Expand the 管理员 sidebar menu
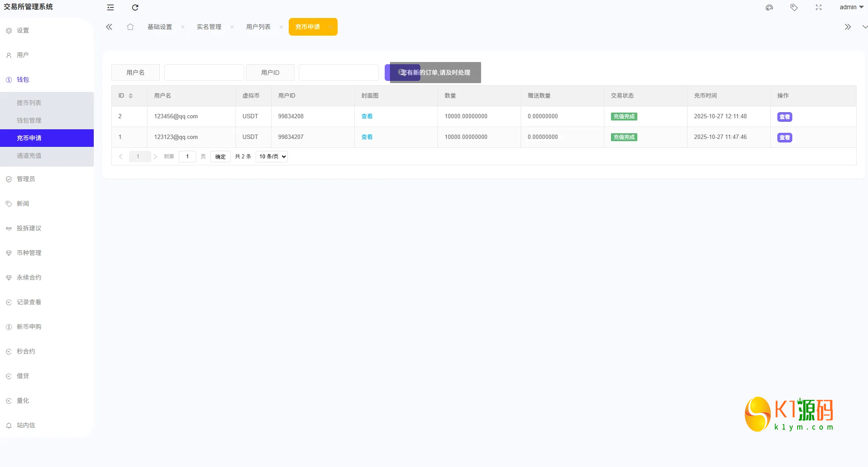This screenshot has width=868, height=467. [47, 179]
